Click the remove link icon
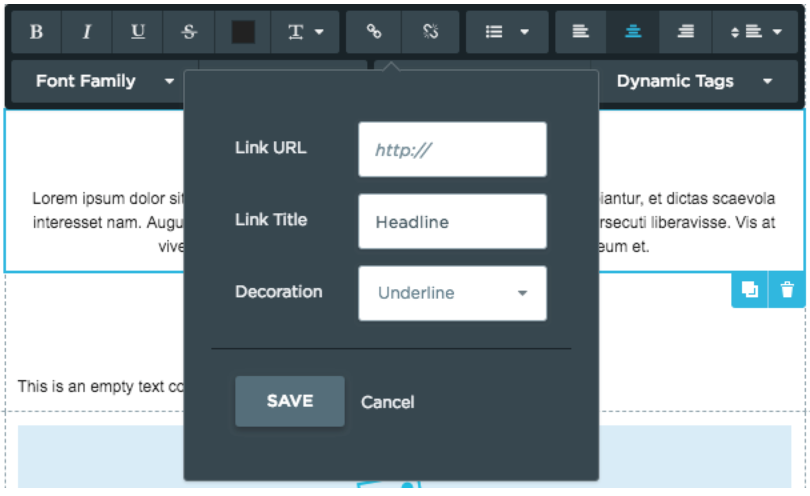The image size is (810, 496). 430,32
